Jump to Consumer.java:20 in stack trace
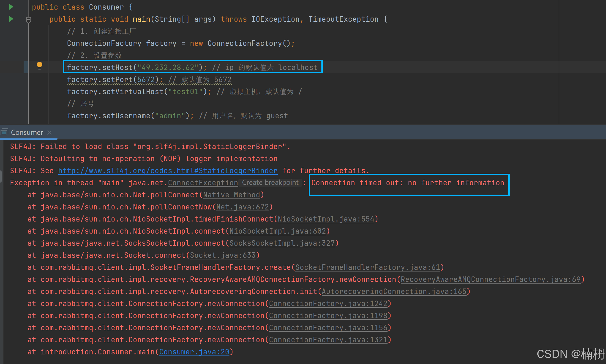The width and height of the screenshot is (606, 364). click(194, 352)
